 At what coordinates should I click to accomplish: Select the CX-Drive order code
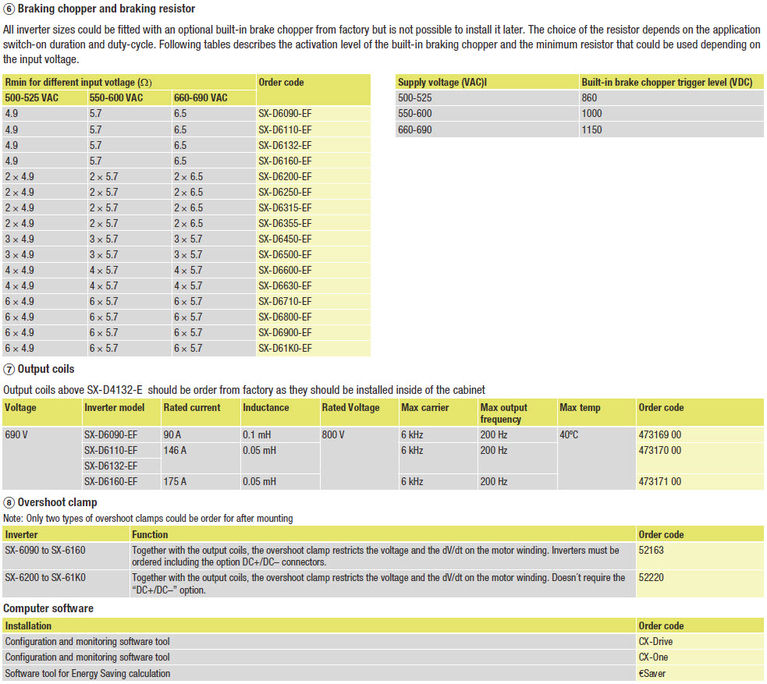(656, 642)
